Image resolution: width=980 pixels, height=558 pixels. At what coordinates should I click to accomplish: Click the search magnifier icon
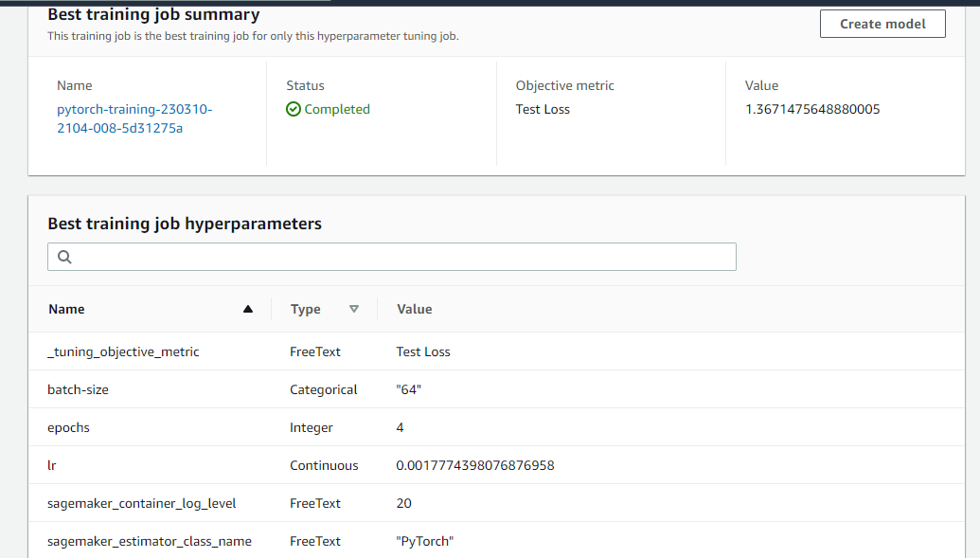click(63, 257)
